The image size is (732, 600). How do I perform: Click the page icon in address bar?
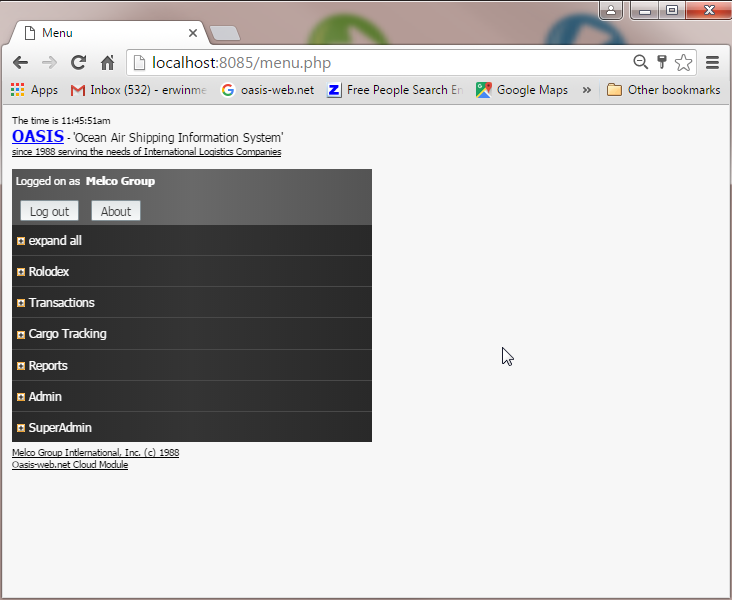point(140,63)
